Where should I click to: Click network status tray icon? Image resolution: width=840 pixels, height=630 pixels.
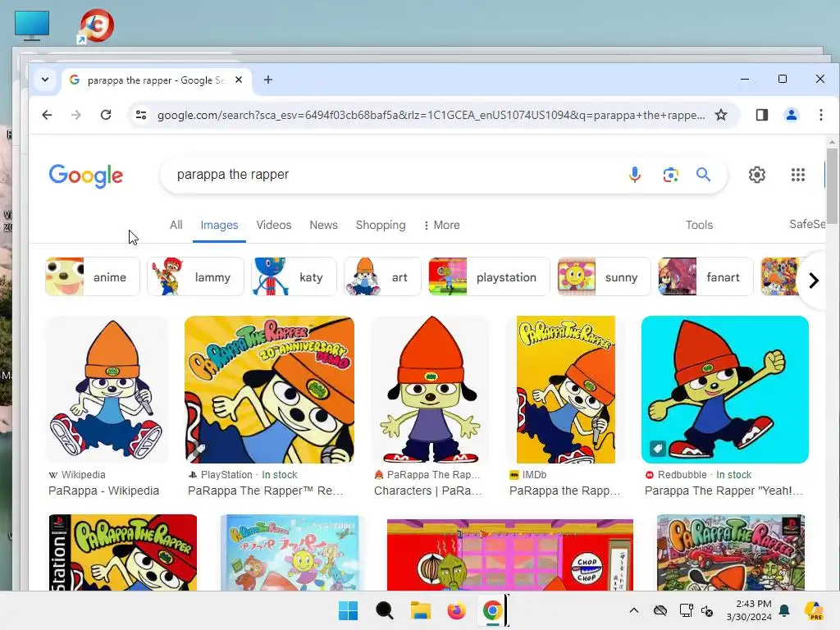686,610
